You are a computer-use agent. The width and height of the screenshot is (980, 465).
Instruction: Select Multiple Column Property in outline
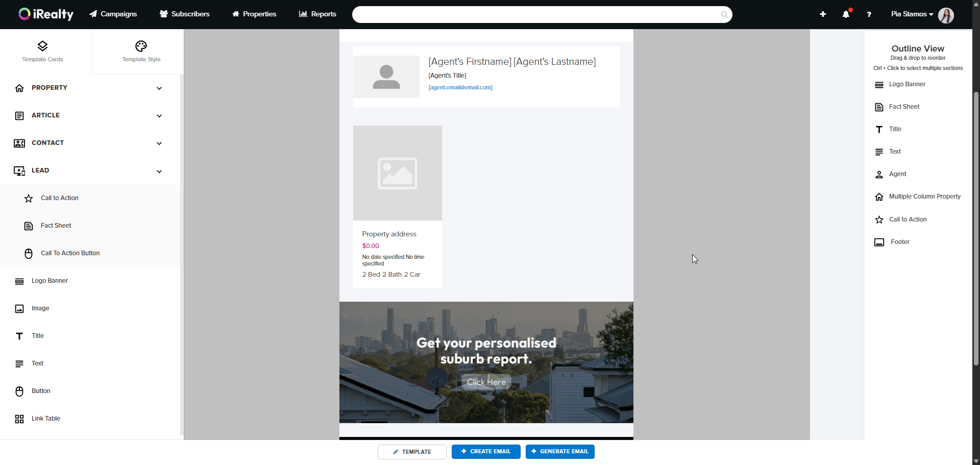click(x=924, y=197)
